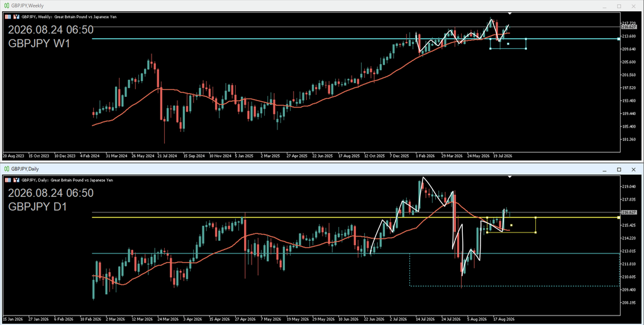The width and height of the screenshot is (644, 325).
Task: Minimize the GBPJPY,Daily chart window
Action: click(604, 170)
